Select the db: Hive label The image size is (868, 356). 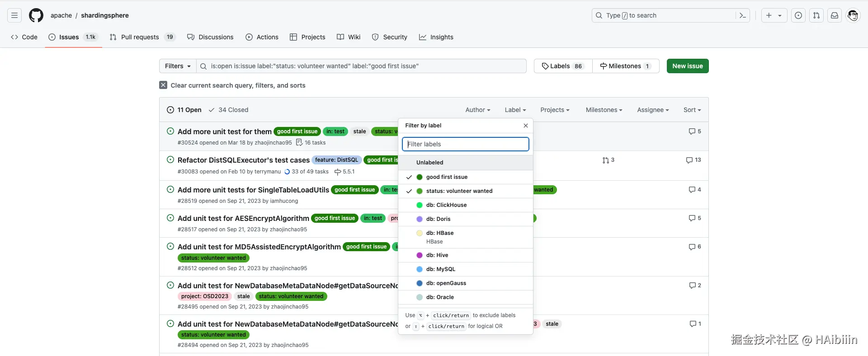[x=466, y=255]
